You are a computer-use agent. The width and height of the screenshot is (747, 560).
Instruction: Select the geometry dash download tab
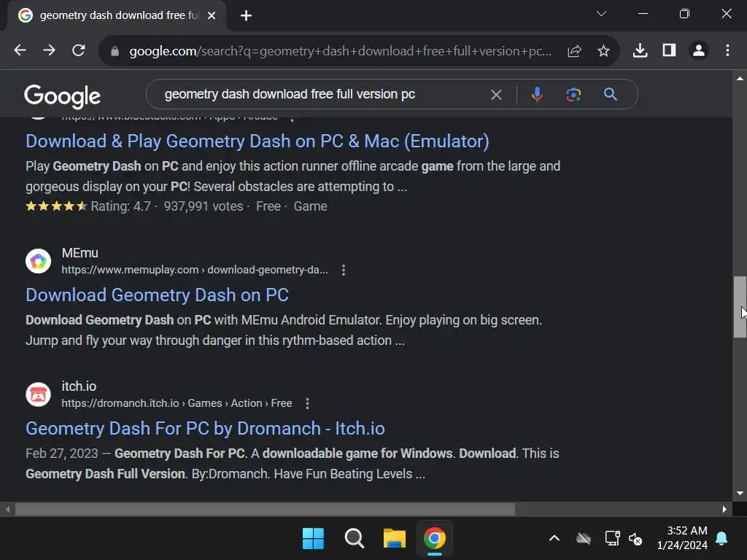point(117,16)
